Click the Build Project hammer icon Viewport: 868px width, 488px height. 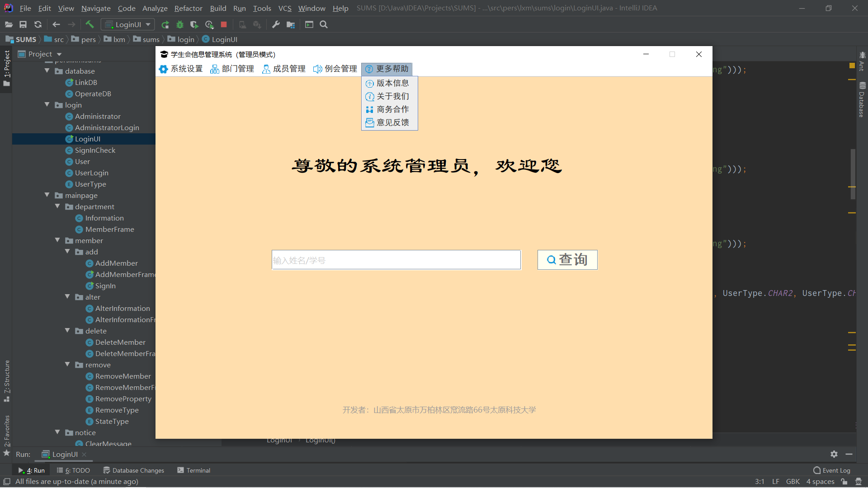click(90, 24)
